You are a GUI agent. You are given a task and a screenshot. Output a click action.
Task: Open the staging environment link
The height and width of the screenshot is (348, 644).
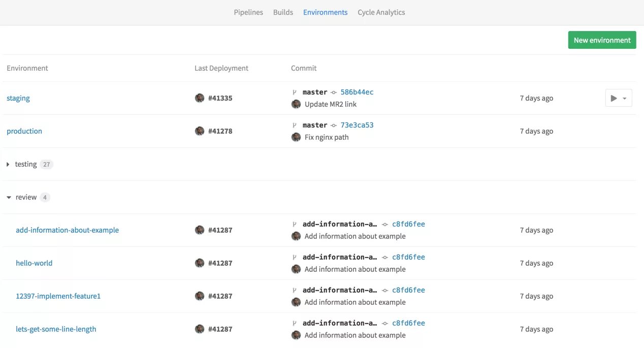pyautogui.click(x=18, y=98)
